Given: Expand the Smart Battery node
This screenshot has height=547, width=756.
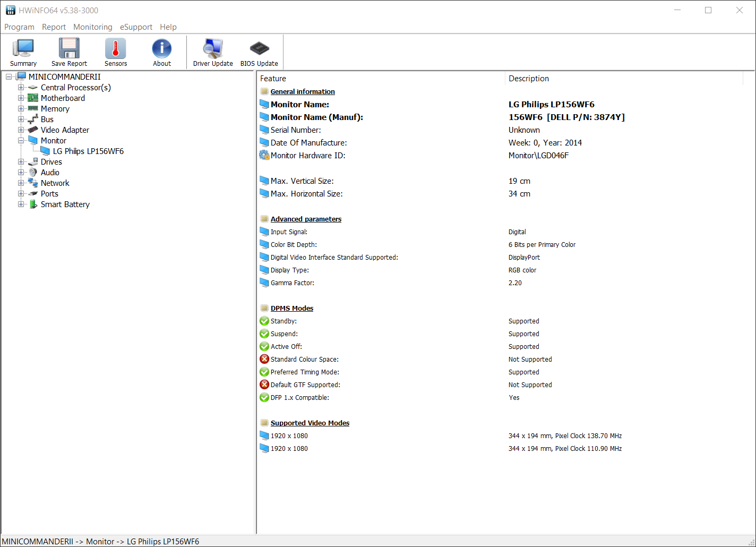Looking at the screenshot, I should 21,204.
